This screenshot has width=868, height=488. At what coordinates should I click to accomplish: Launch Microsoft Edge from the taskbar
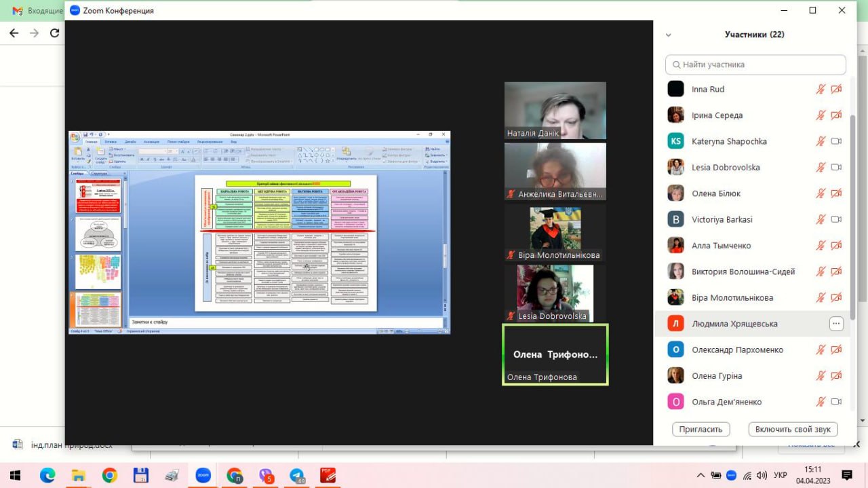point(47,475)
